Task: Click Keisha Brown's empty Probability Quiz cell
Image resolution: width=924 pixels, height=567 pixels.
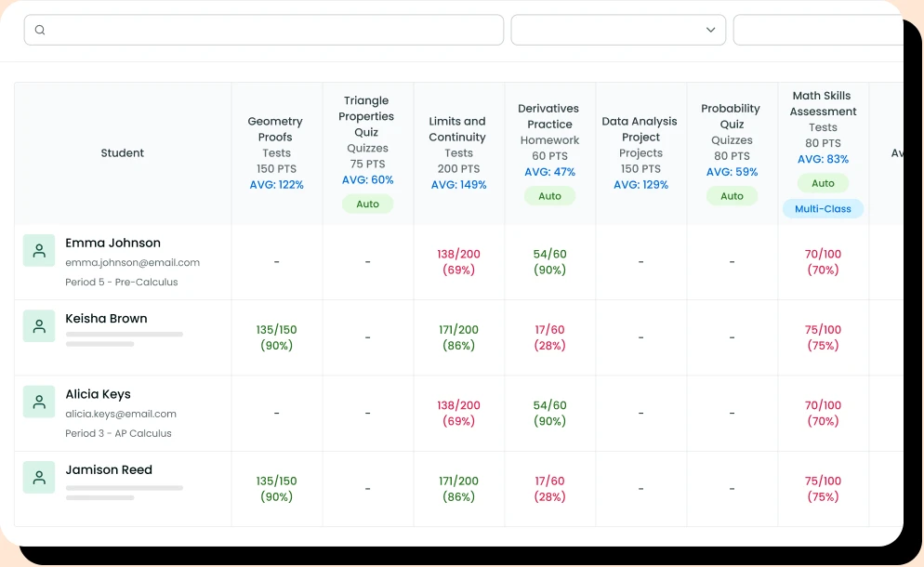Action: click(732, 337)
